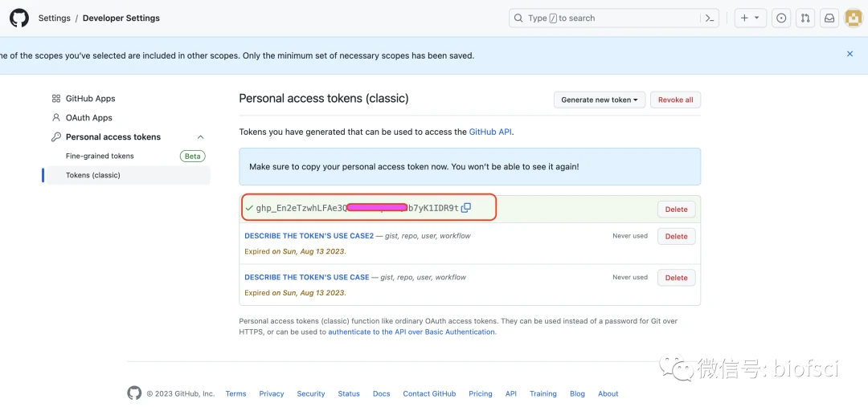Open GitHub Apps in sidebar
The height and width of the screenshot is (407, 868).
pyautogui.click(x=90, y=99)
